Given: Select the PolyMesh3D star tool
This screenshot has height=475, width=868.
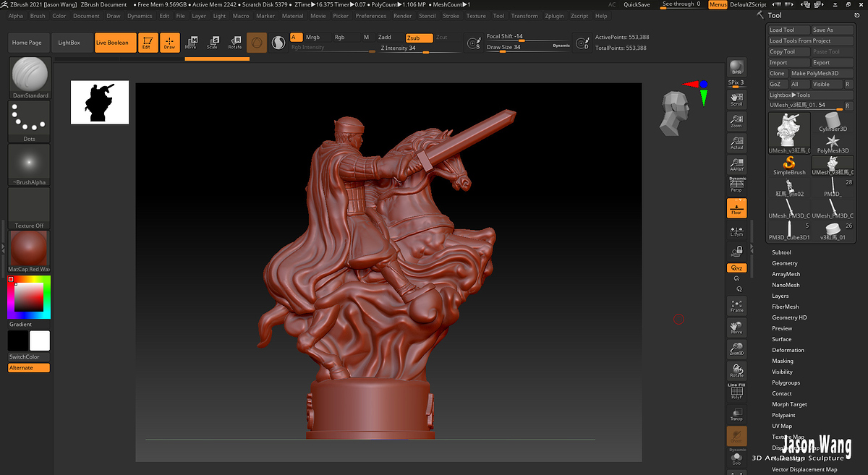Looking at the screenshot, I should [x=833, y=143].
